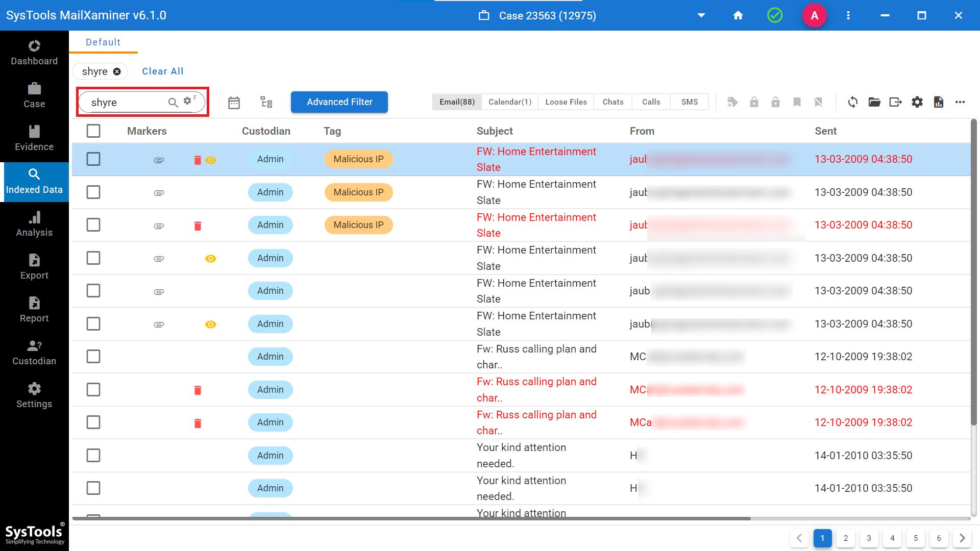Open the Analysis section
Viewport: 980px width, 551px height.
click(34, 224)
